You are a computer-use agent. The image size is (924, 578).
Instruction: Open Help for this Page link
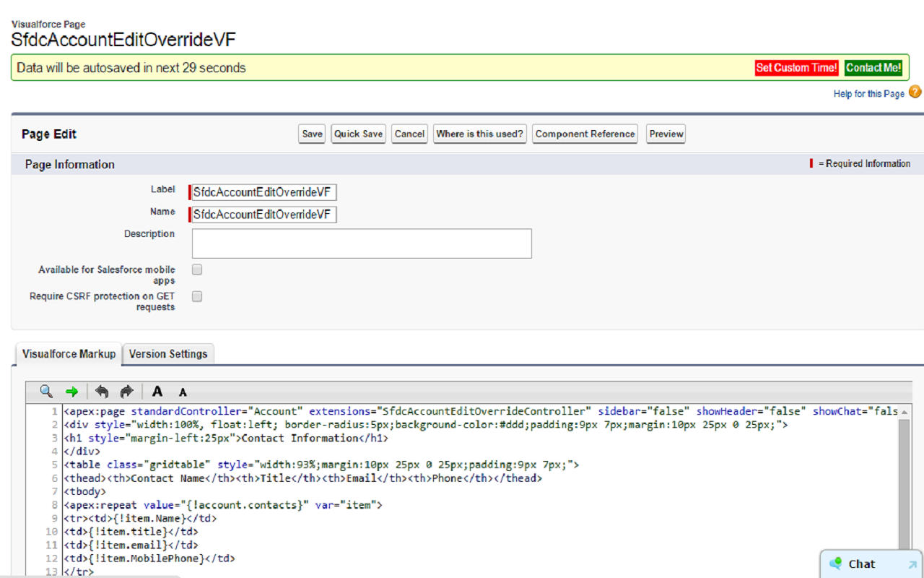[869, 94]
